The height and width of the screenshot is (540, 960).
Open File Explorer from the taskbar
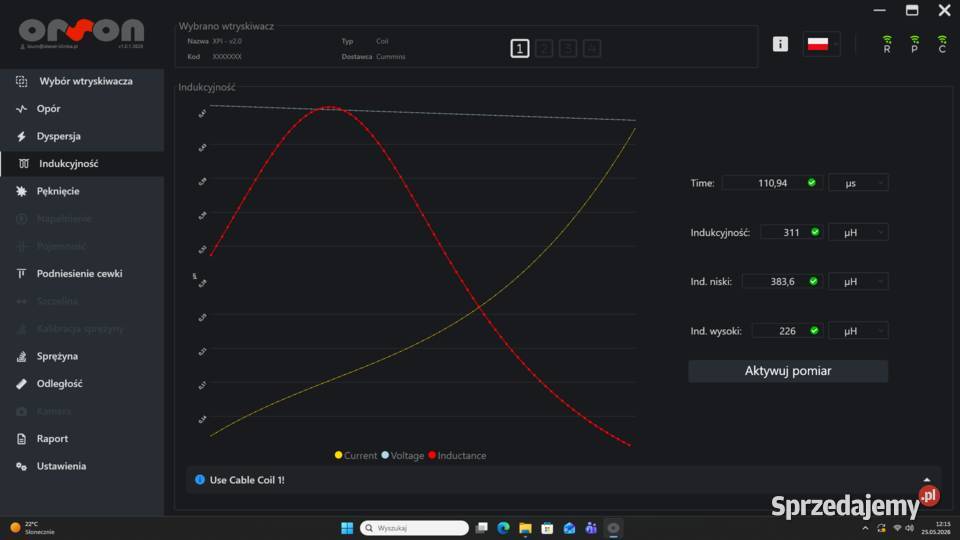[525, 528]
